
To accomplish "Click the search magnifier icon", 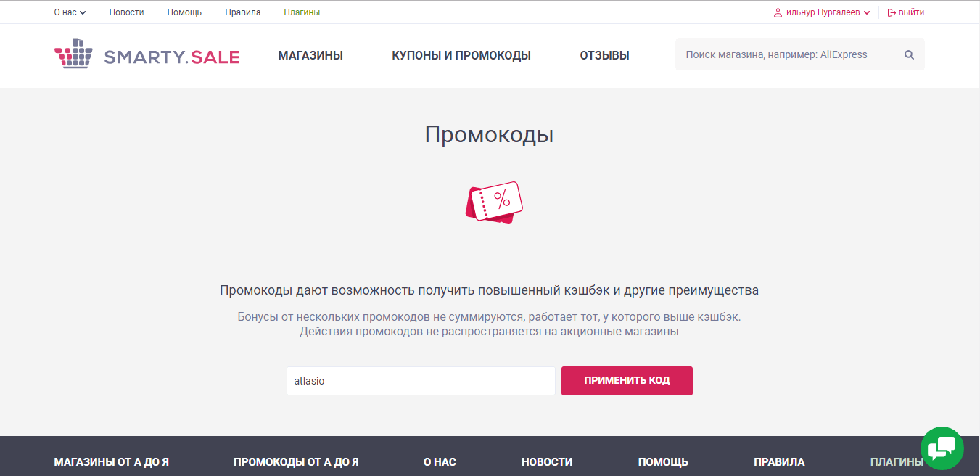I will point(909,55).
